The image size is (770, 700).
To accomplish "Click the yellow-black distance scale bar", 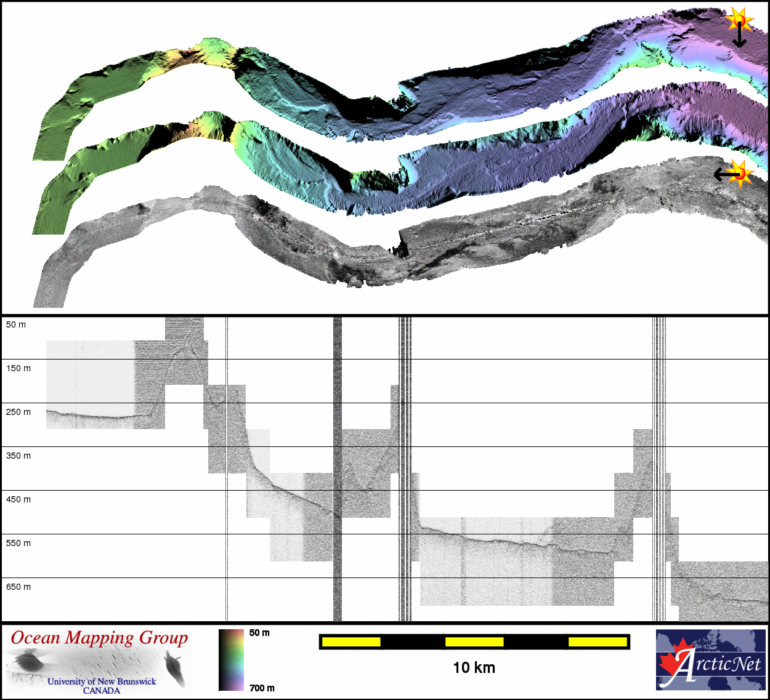I will tap(474, 642).
